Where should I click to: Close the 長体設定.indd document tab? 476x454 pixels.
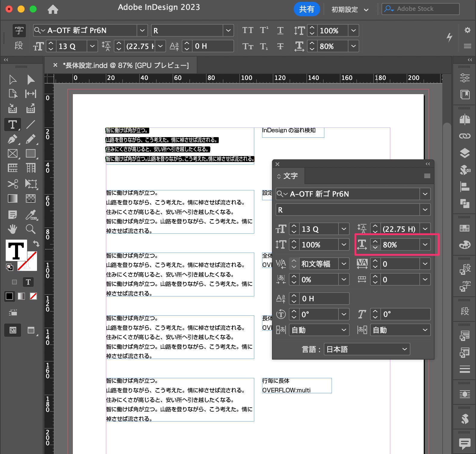(55, 65)
